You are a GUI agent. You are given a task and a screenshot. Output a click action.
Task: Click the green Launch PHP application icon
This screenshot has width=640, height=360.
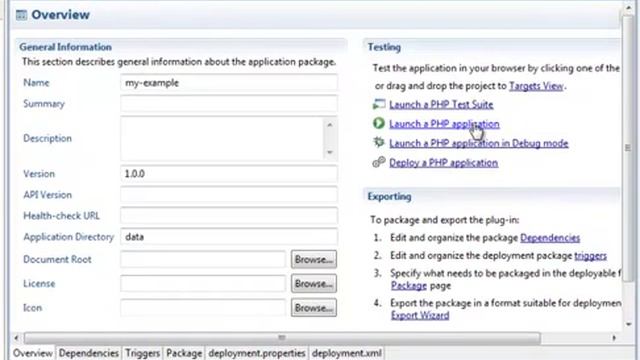(x=379, y=123)
